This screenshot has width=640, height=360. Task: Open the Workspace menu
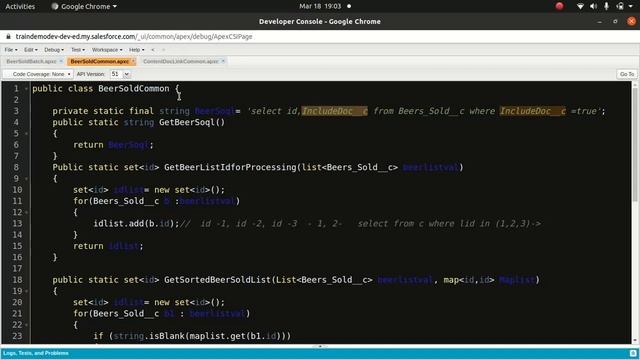click(x=107, y=50)
